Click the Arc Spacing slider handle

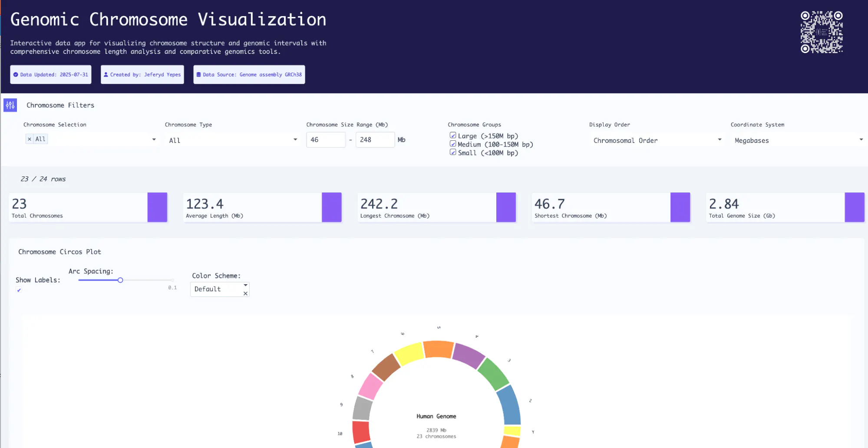click(120, 280)
